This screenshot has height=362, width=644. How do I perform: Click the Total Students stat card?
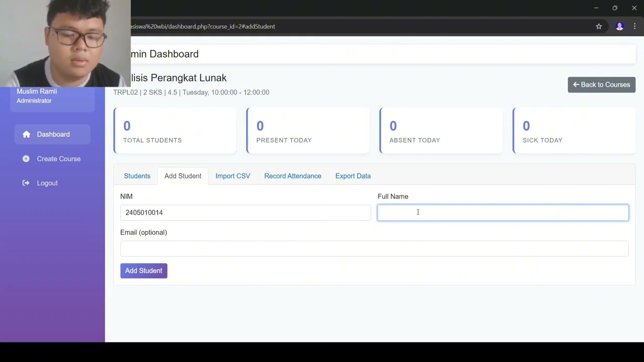pos(175,131)
